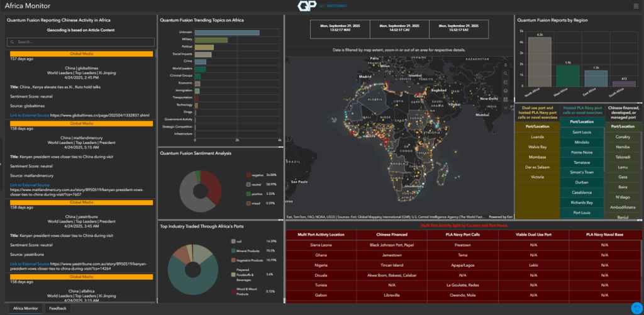Click the blue circular button at bottom right
This screenshot has height=315, width=644.
(x=635, y=307)
